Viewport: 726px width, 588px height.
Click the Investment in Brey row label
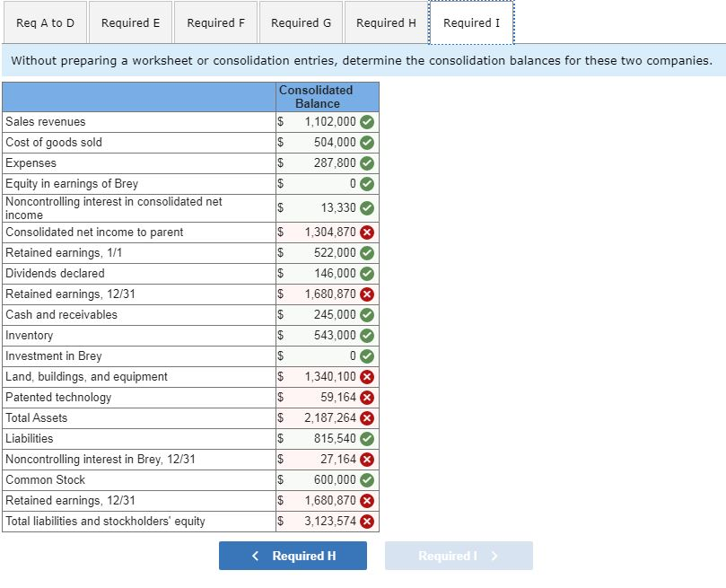click(53, 356)
